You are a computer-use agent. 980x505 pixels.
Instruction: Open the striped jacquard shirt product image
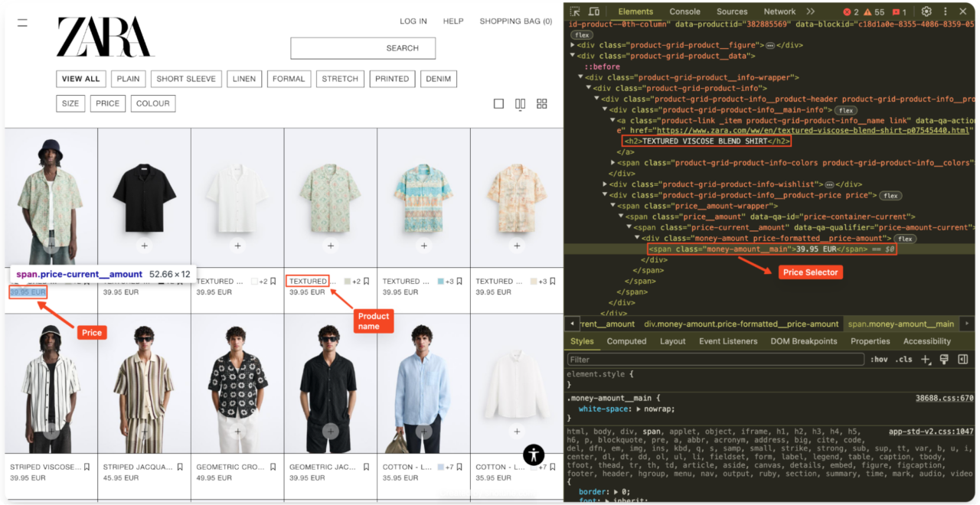click(145, 384)
